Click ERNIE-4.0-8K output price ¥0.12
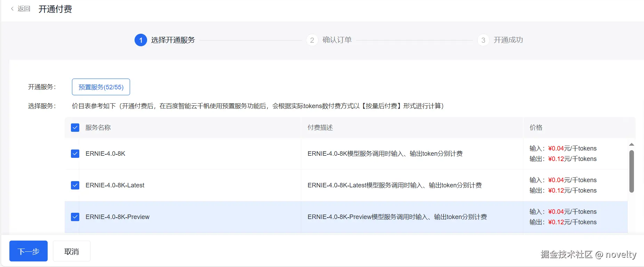 (556, 159)
